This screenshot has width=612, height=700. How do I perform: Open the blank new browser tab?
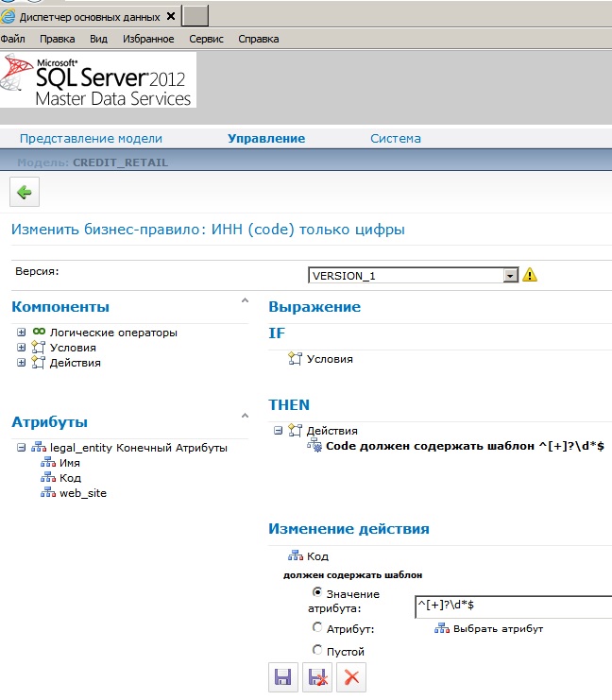pos(195,16)
